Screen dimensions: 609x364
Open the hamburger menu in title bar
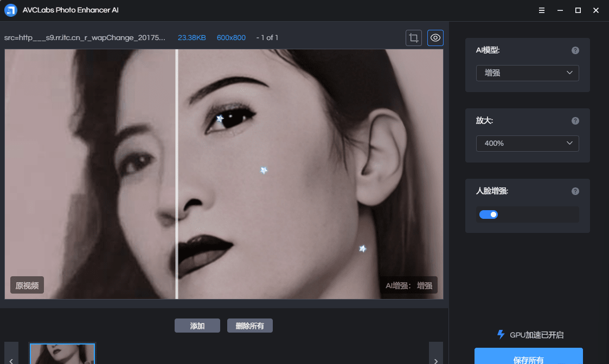click(x=541, y=10)
